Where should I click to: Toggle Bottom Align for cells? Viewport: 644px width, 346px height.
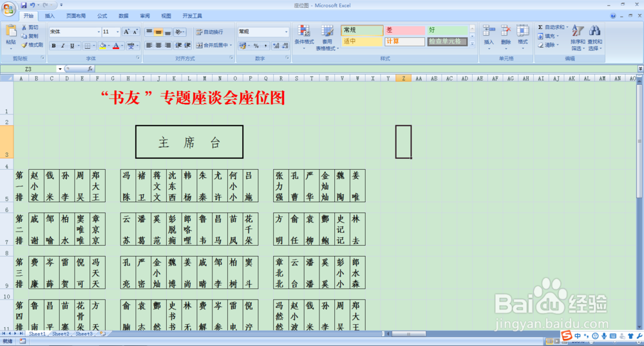coord(167,32)
